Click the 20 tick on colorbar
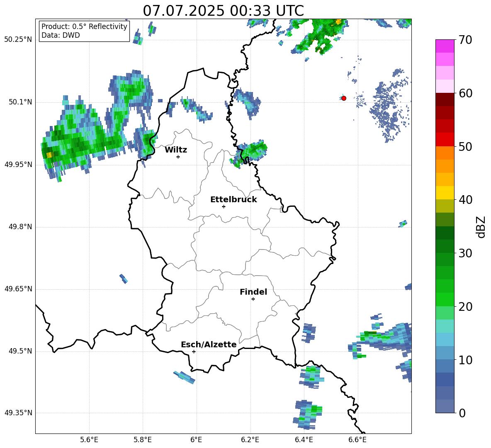This screenshot has width=491, height=448. point(465,306)
